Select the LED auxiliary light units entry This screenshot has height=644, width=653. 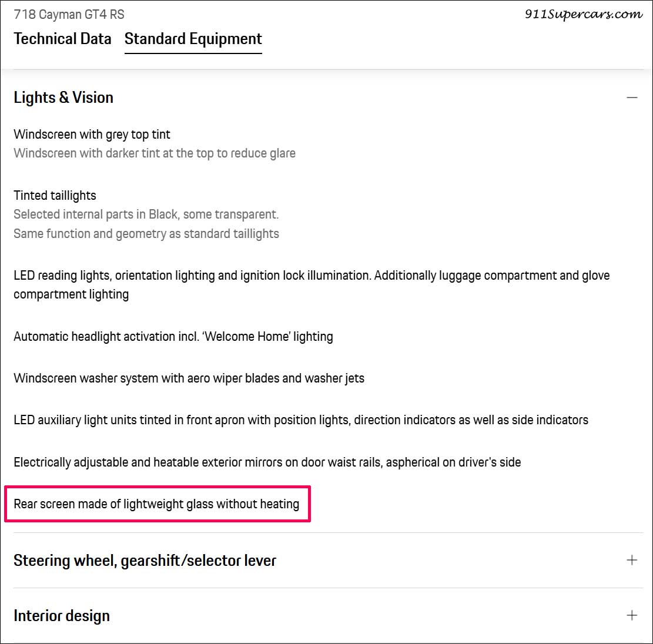(300, 420)
